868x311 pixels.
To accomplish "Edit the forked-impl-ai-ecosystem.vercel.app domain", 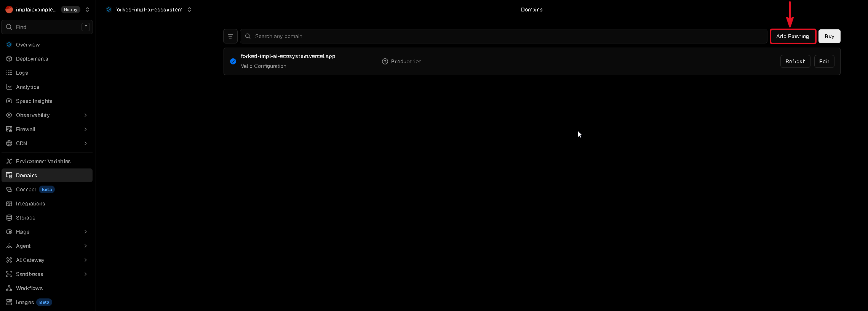I will 824,61.
